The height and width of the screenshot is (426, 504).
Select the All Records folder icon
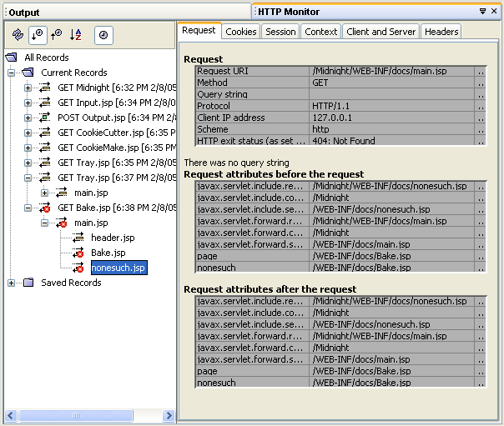[11, 58]
